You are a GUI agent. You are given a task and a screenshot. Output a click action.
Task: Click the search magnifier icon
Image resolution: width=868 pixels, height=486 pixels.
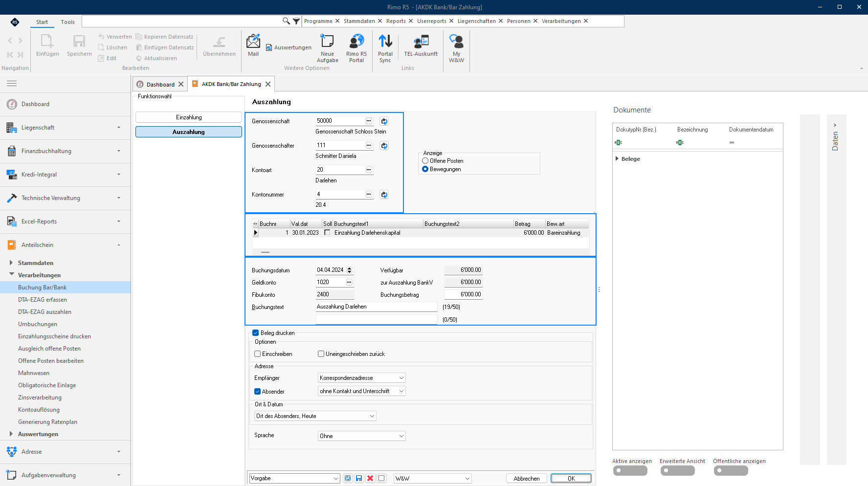pyautogui.click(x=286, y=21)
